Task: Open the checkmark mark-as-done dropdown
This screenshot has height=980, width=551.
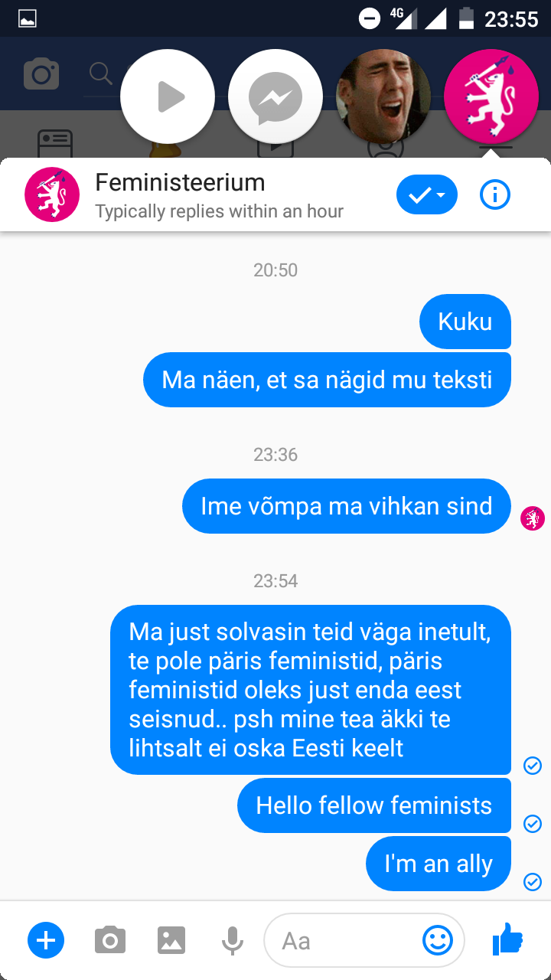Action: click(x=427, y=195)
